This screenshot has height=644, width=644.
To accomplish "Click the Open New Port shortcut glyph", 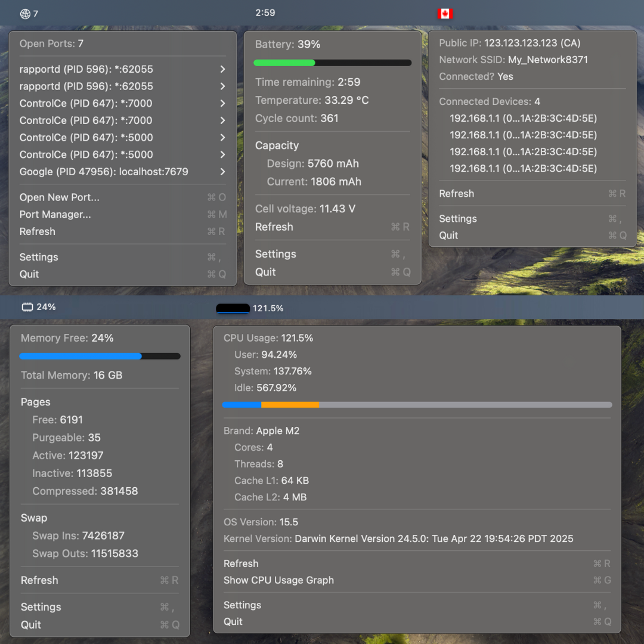I will click(216, 197).
